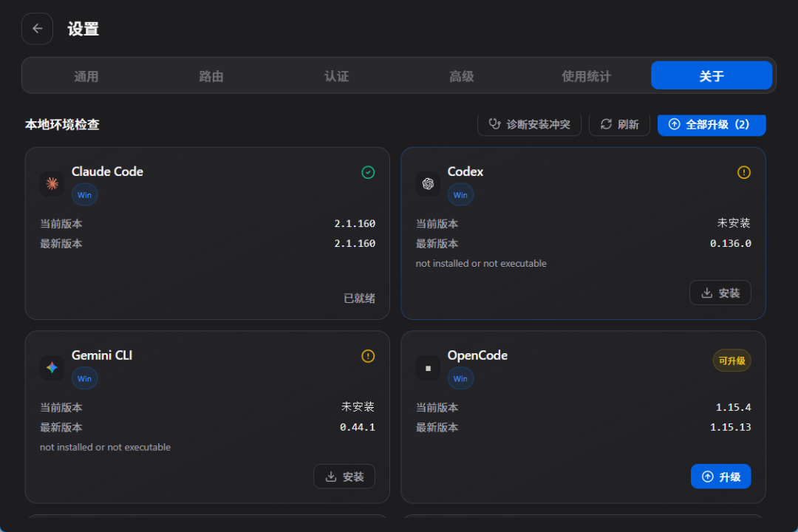
Task: Click OpenCode latest version 1.15.13
Action: (730, 427)
